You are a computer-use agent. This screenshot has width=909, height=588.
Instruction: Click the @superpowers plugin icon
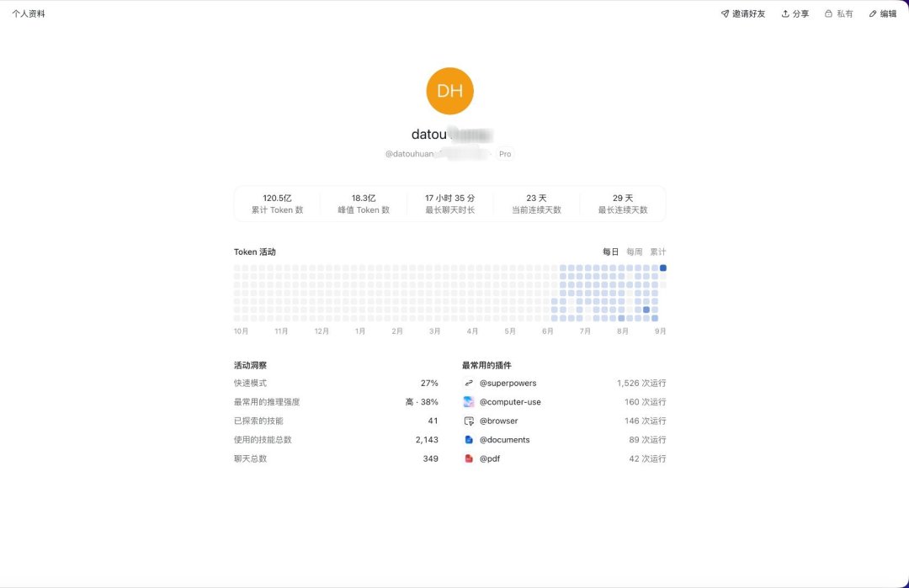[469, 383]
